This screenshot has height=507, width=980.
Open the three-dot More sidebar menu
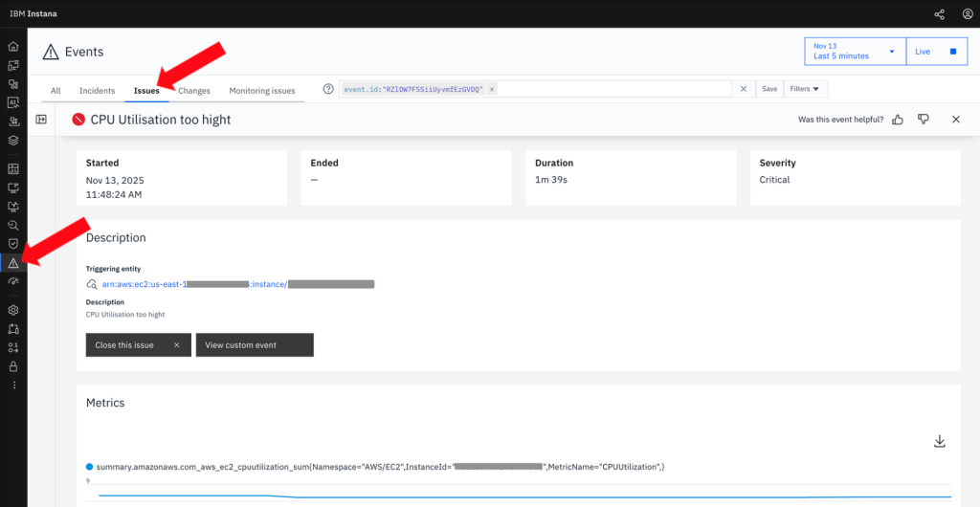(13, 386)
